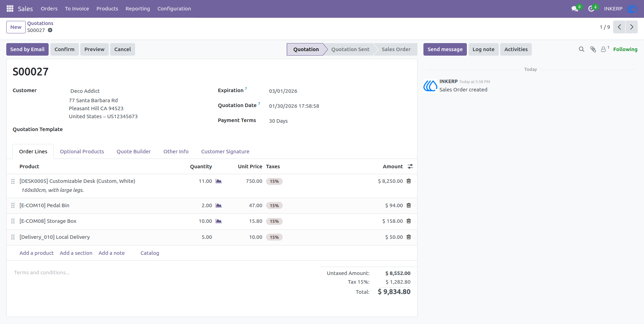Go to next record arrow
Screen dimensions: 644x324
[631, 27]
